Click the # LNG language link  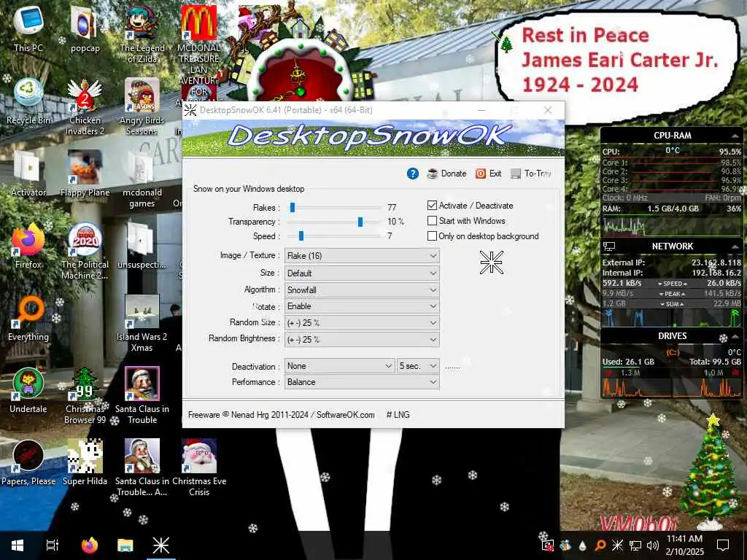click(x=398, y=415)
